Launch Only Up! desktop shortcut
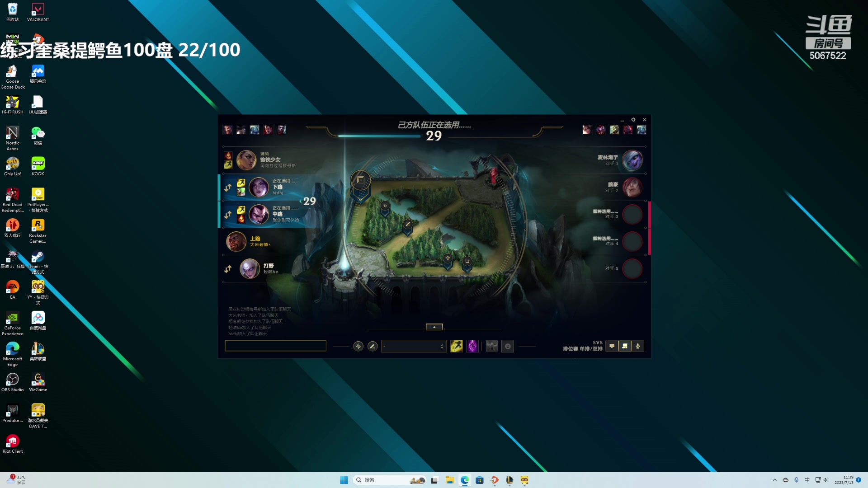Viewport: 868px width, 488px height. coord(13,166)
